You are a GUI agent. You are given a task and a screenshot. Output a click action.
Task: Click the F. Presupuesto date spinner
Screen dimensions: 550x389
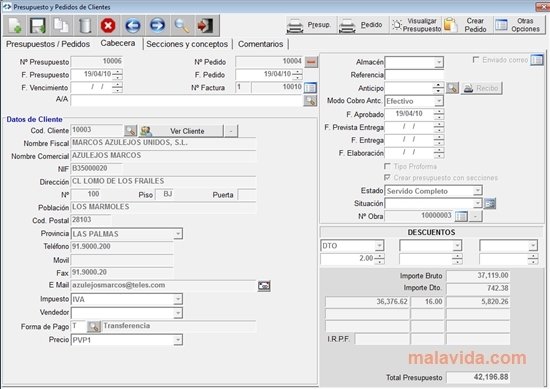[117, 74]
